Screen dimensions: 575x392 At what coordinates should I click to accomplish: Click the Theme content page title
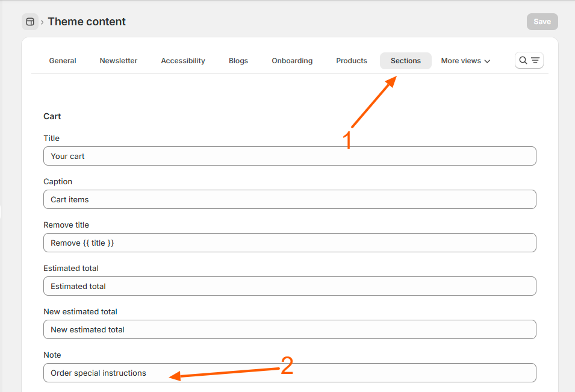point(87,22)
